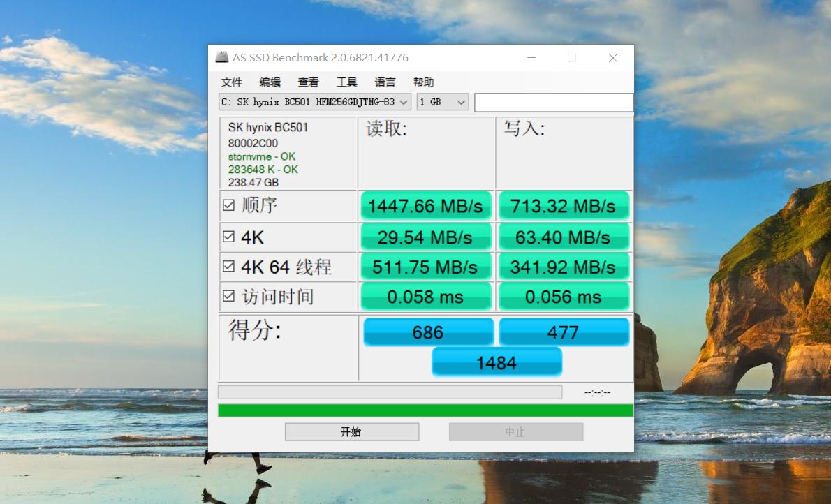The width and height of the screenshot is (831, 504).
Task: Open the 查看 menu
Action: [x=308, y=82]
